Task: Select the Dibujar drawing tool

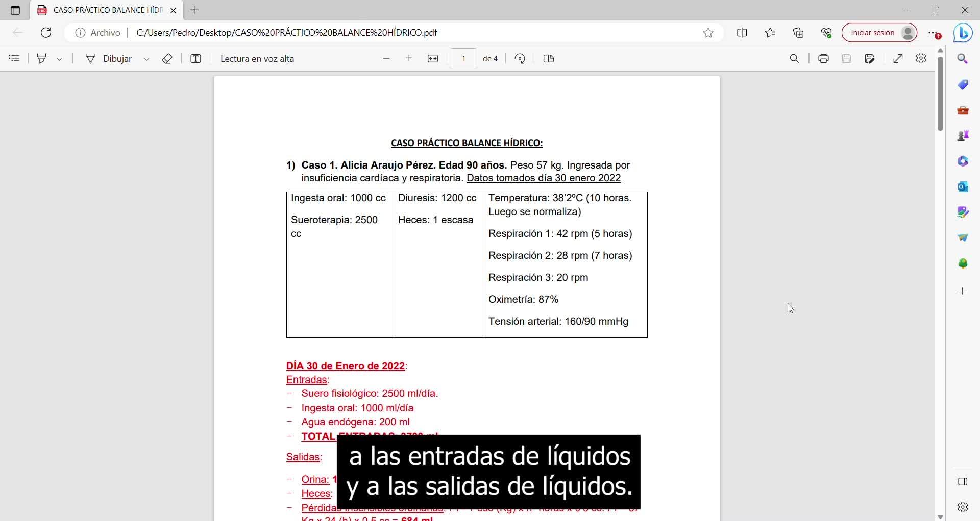Action: pos(108,59)
